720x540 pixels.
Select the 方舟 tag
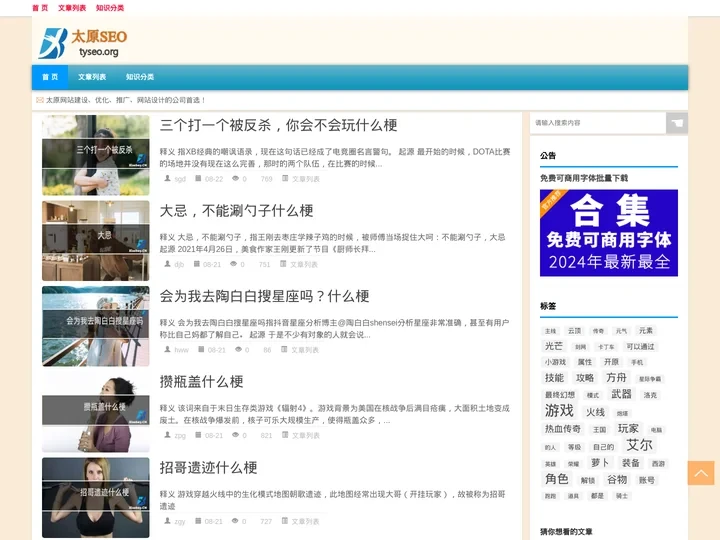616,377
